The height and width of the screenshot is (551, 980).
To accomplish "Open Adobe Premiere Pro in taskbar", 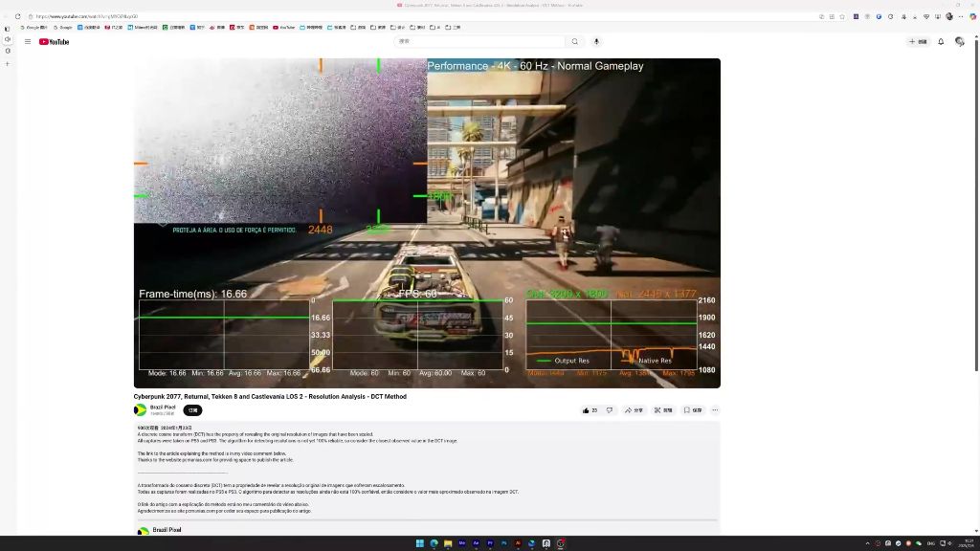I will [490, 543].
